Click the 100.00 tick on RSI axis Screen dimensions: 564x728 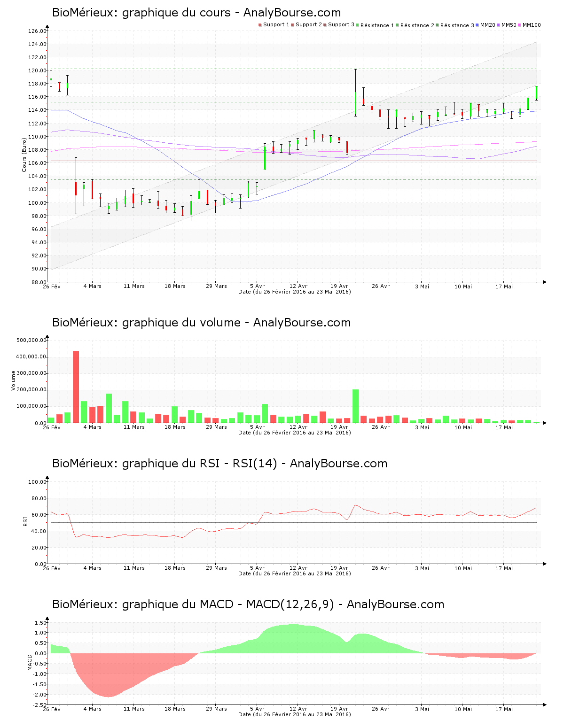[37, 482]
